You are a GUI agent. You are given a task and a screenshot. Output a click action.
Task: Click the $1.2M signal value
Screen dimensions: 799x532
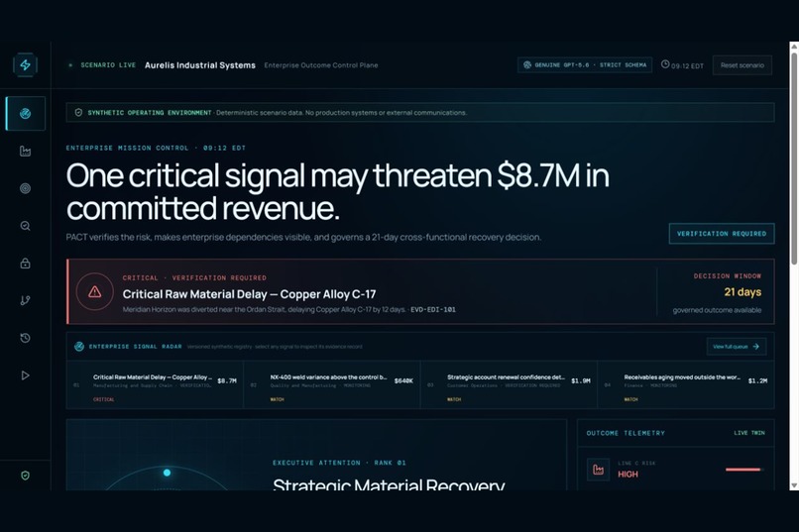pyautogui.click(x=757, y=380)
